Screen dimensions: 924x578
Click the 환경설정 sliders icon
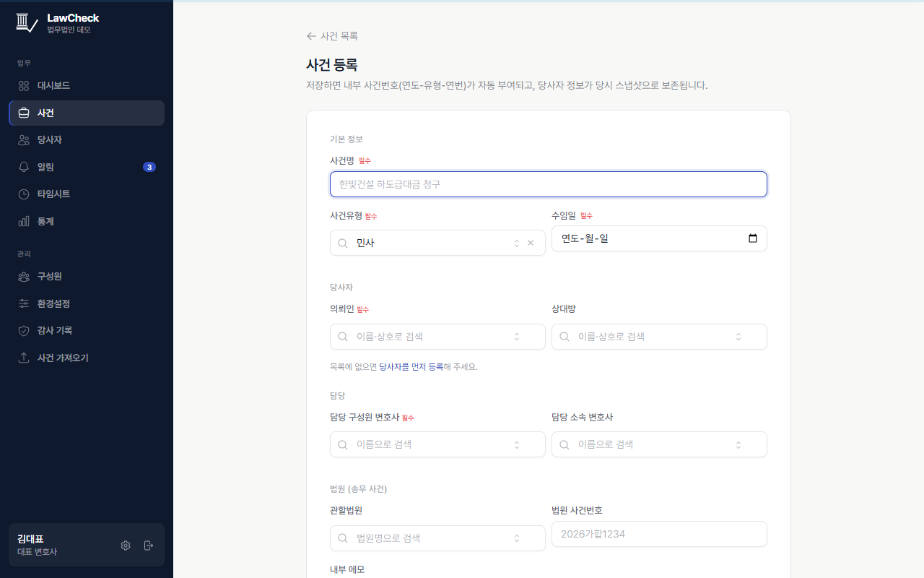[x=24, y=303]
